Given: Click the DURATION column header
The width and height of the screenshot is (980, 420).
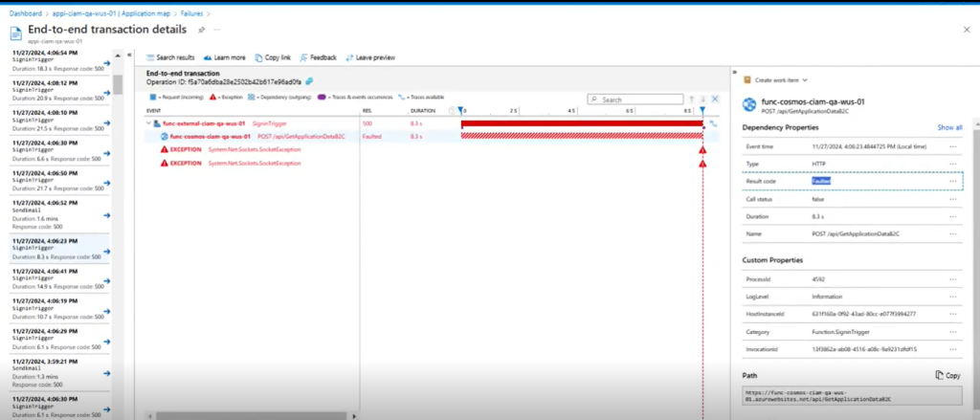Looking at the screenshot, I should coord(423,111).
